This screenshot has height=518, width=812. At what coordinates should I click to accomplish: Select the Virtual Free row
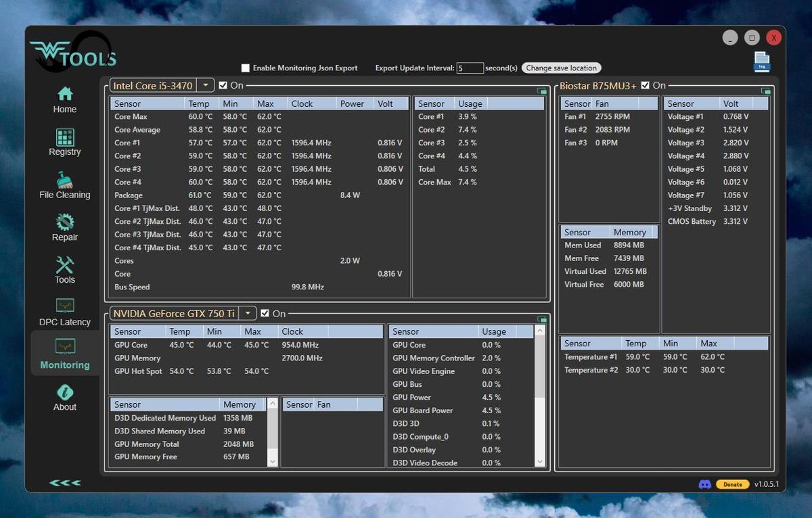[609, 284]
